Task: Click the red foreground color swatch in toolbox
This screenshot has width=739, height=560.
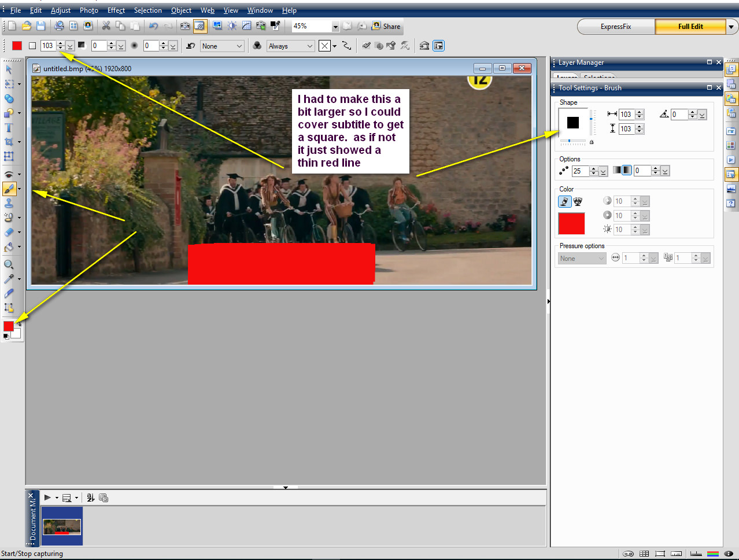Action: tap(9, 326)
